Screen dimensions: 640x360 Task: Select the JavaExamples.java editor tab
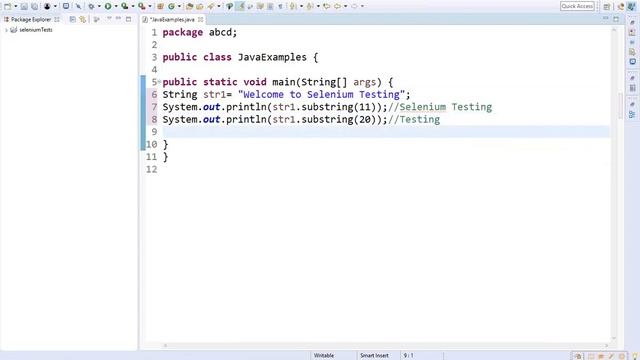coord(172,20)
